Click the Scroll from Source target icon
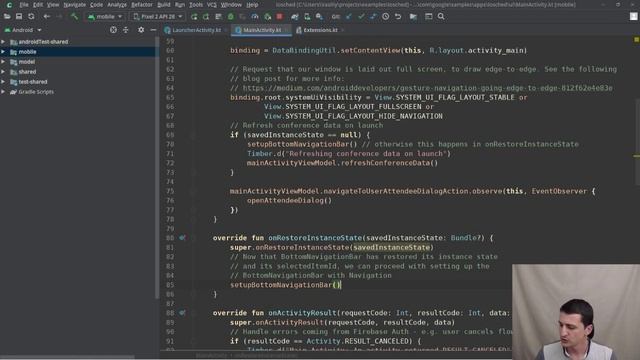640x360 pixels. pyautogui.click(x=113, y=30)
